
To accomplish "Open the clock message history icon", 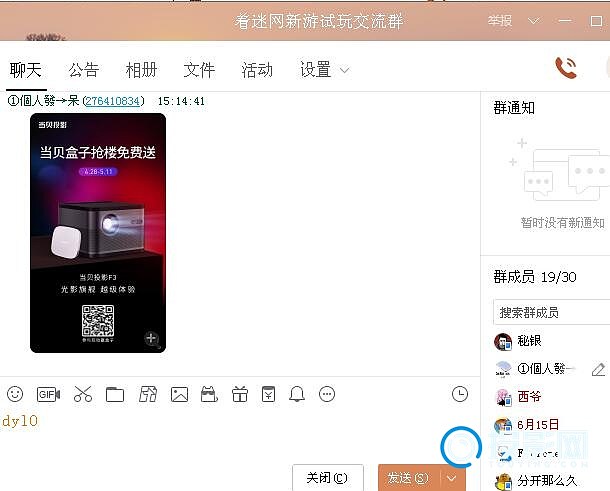I will pos(460,394).
